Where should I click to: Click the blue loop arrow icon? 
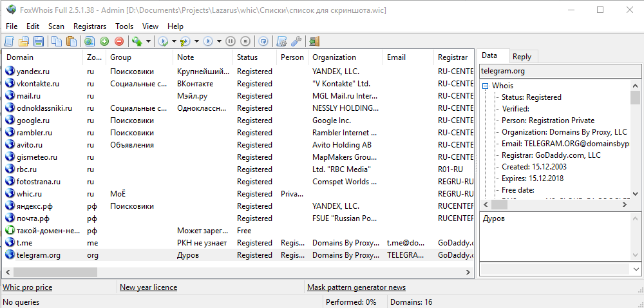point(263,41)
